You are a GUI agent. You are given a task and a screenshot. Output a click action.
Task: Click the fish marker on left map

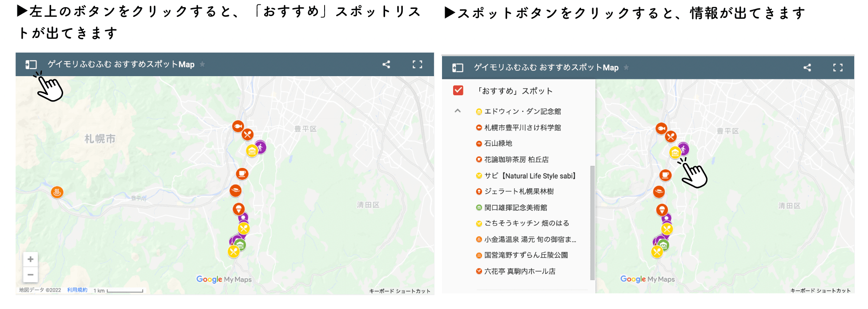click(238, 126)
